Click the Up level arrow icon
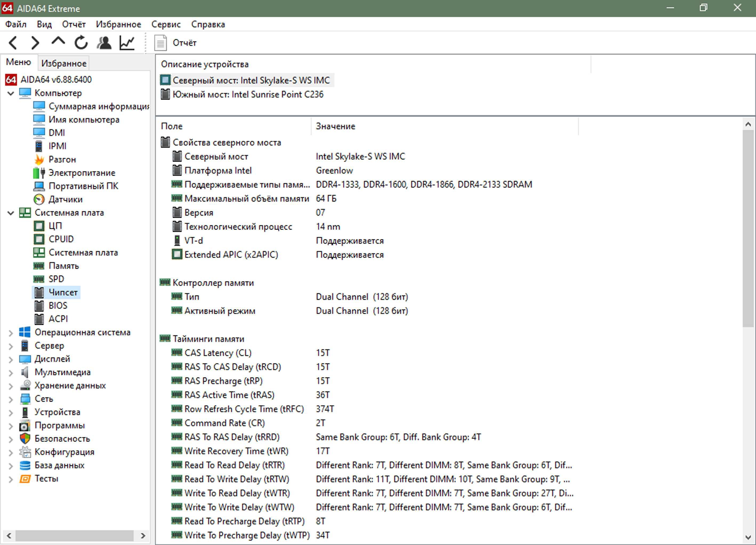This screenshot has width=756, height=545. (x=58, y=42)
